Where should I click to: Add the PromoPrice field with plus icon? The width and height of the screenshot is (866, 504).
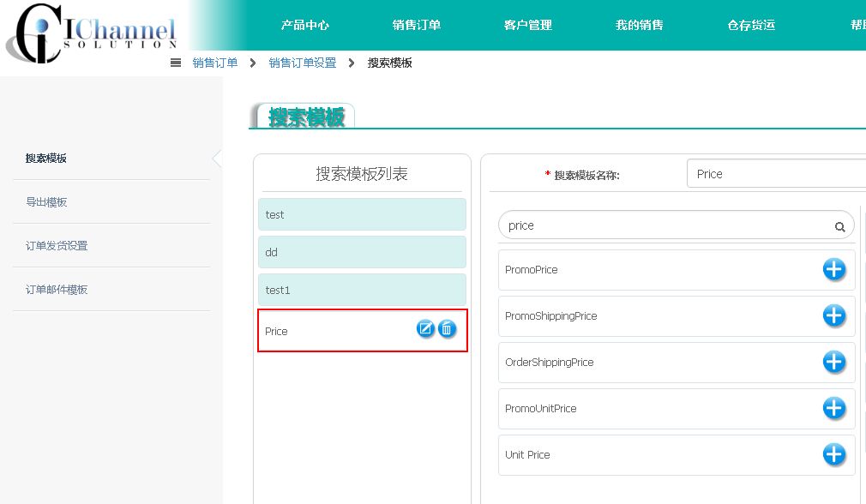click(x=834, y=269)
